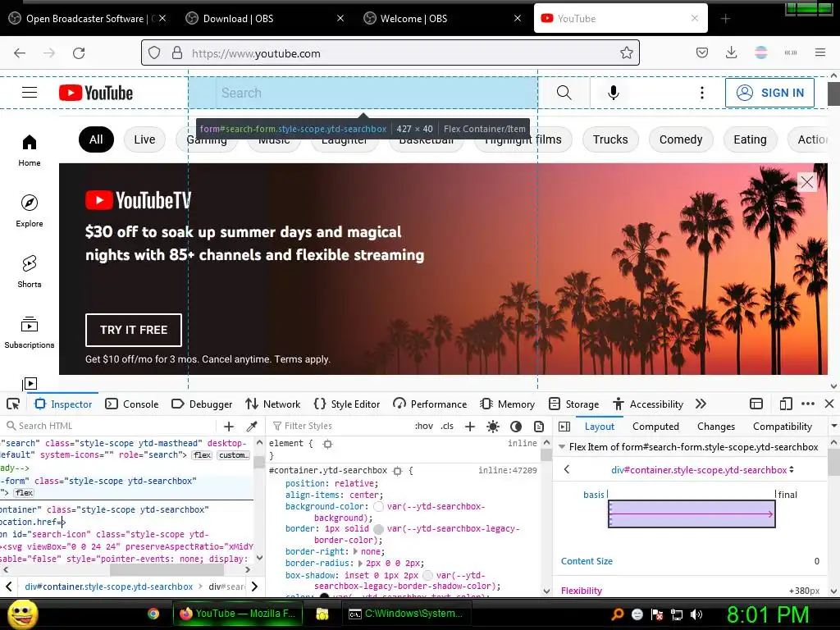The width and height of the screenshot is (840, 630).
Task: Toggle flexbox highlighter in element rule
Action: [328, 444]
